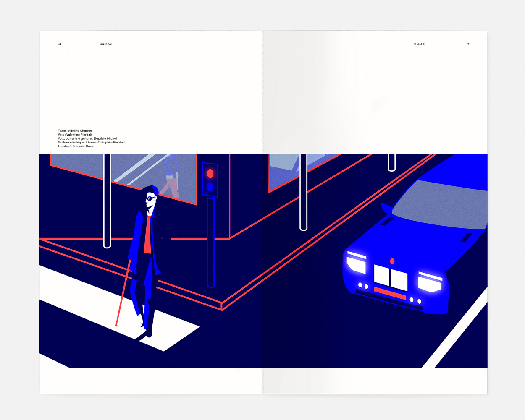Select the man's round sunglasses
The height and width of the screenshot is (420, 525).
coord(150,198)
